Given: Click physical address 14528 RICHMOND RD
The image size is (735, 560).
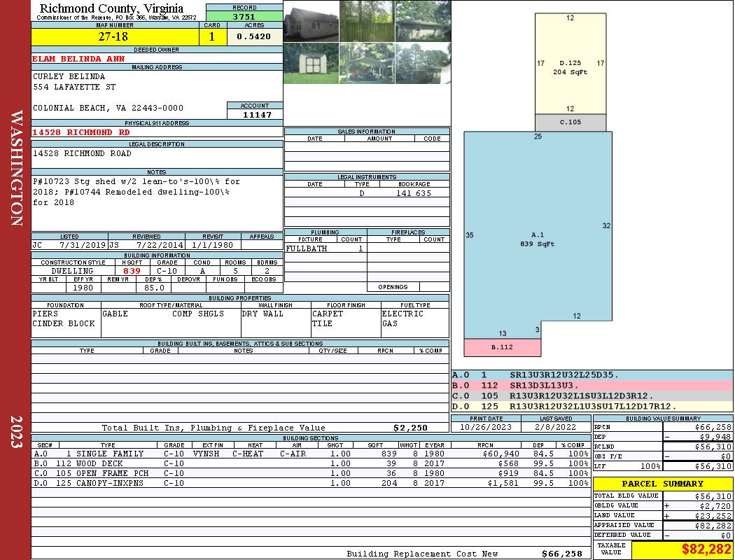Looking at the screenshot, I should 81,132.
